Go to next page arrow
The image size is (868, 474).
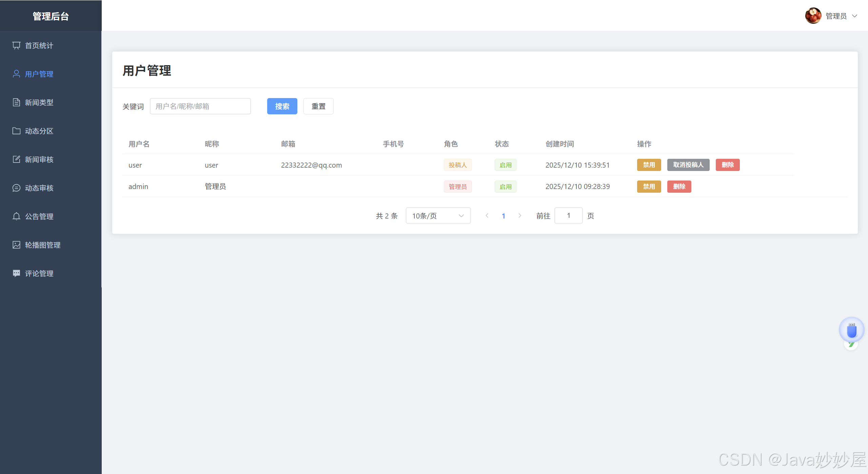(x=520, y=216)
